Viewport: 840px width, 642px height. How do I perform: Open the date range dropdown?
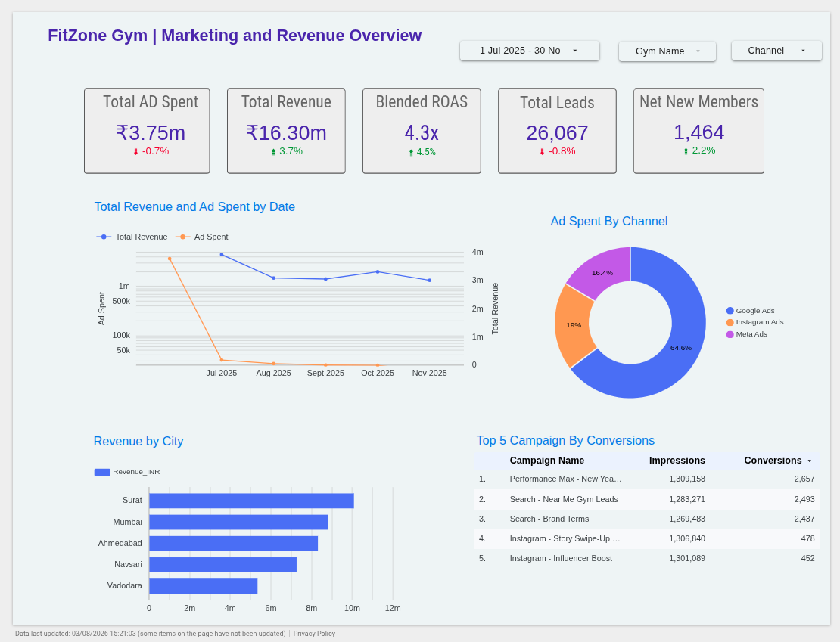click(x=529, y=51)
